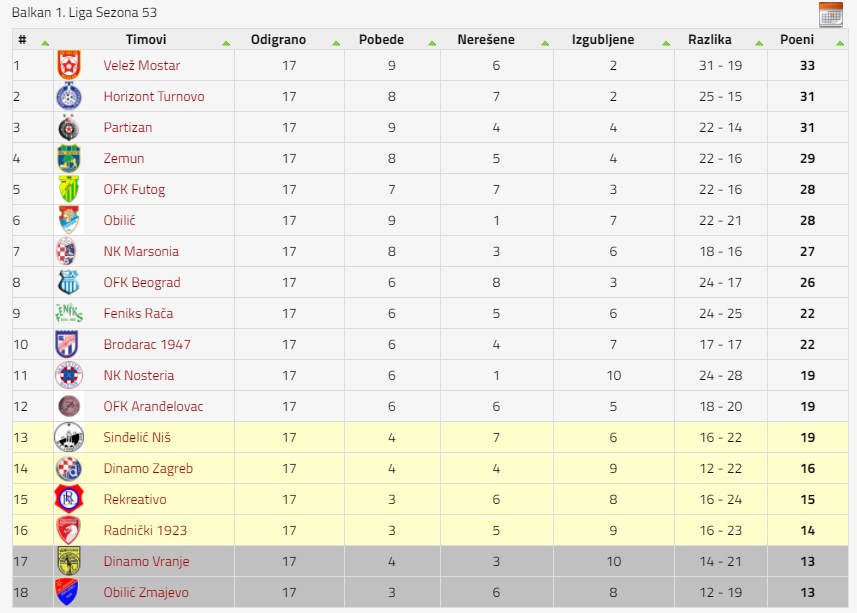857x613 pixels.
Task: Open the Radnički 1923 team link
Action: pyautogui.click(x=145, y=531)
